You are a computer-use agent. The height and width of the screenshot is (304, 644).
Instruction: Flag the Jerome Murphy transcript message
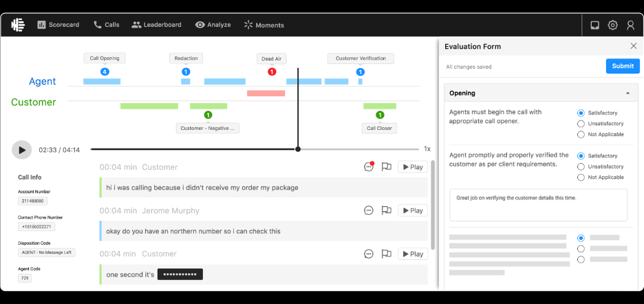click(x=386, y=210)
